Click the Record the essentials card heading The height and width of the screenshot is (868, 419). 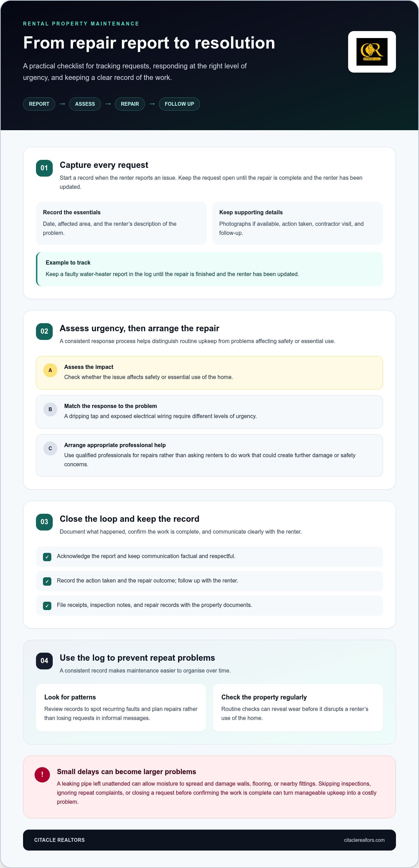(72, 212)
